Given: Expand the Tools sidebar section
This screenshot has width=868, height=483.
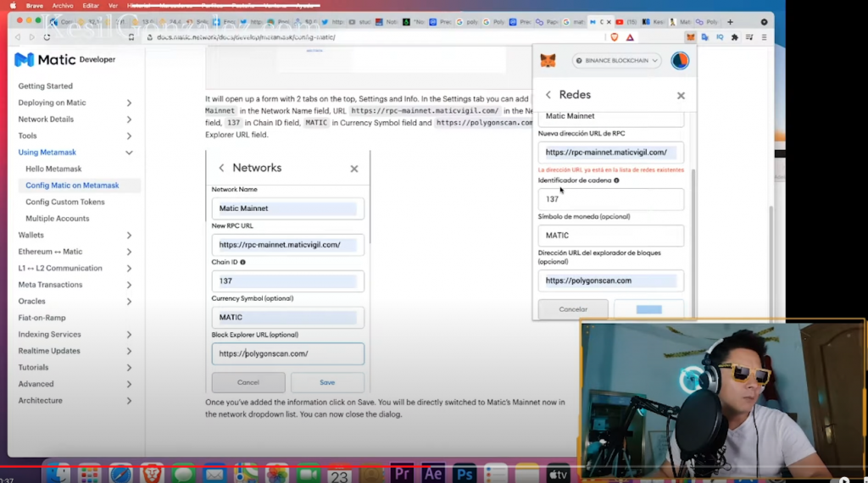Looking at the screenshot, I should point(129,136).
